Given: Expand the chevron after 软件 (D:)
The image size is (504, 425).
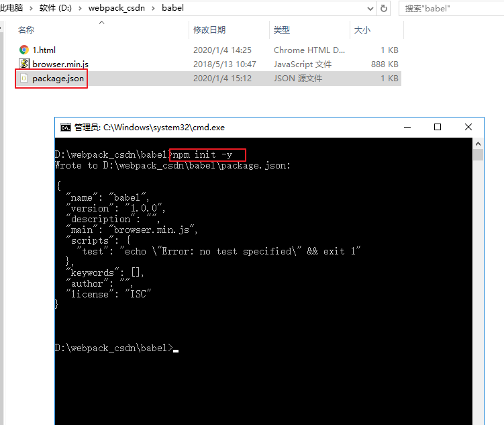Looking at the screenshot, I should [x=80, y=8].
